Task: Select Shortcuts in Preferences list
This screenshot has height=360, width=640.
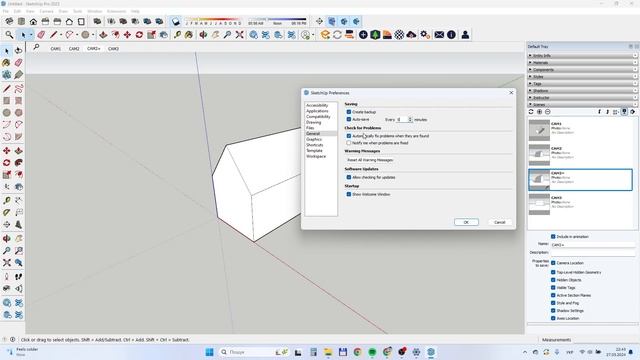Action: (x=315, y=145)
